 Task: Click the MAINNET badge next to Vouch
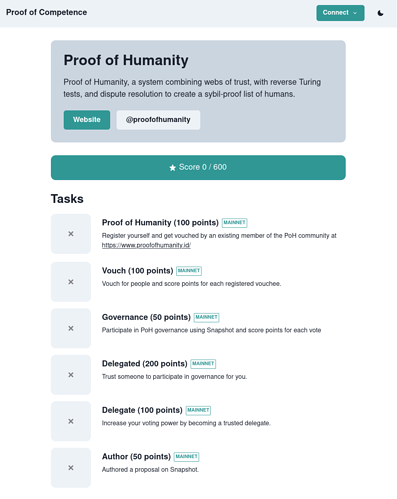click(189, 271)
